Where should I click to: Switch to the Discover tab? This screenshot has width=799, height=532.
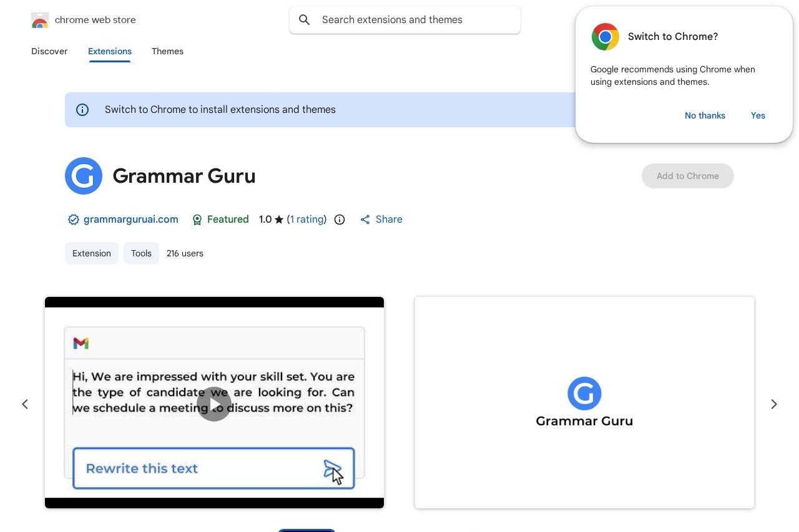49,52
